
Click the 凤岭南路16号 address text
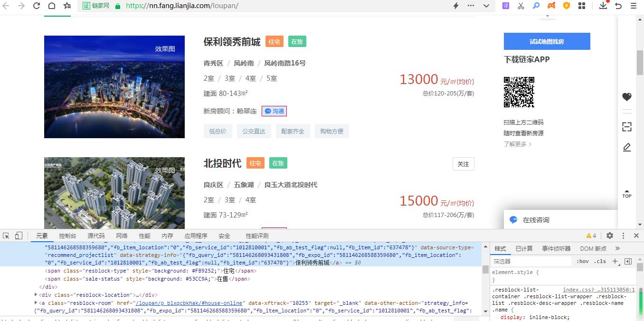(285, 63)
